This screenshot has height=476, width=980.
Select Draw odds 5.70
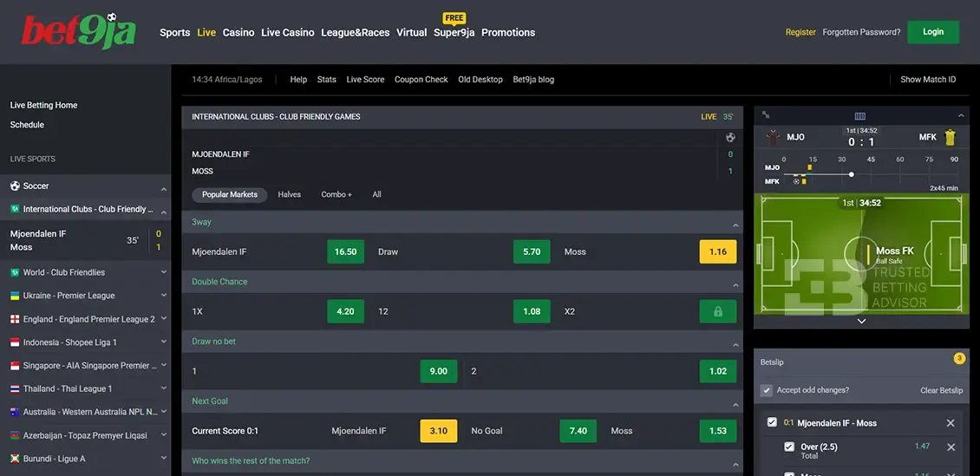pos(532,251)
